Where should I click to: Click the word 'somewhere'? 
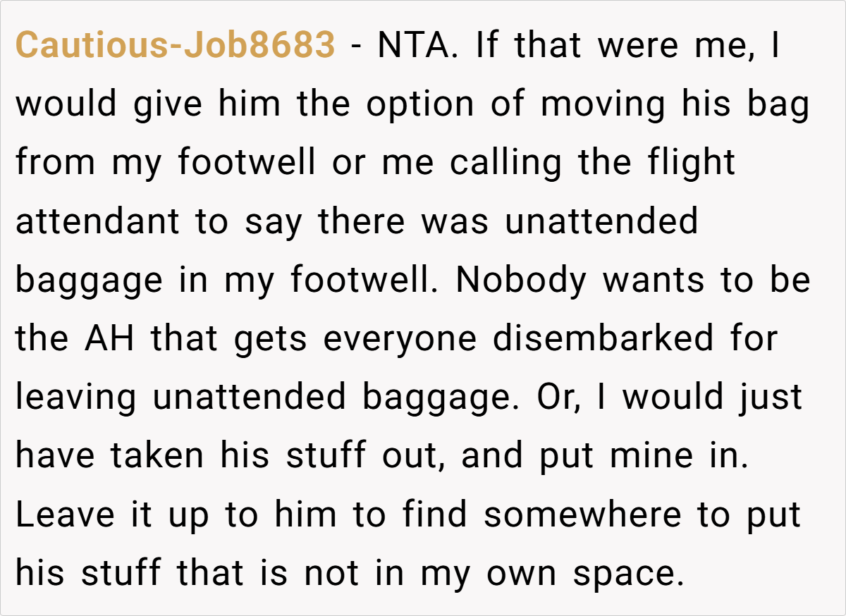coord(583,515)
